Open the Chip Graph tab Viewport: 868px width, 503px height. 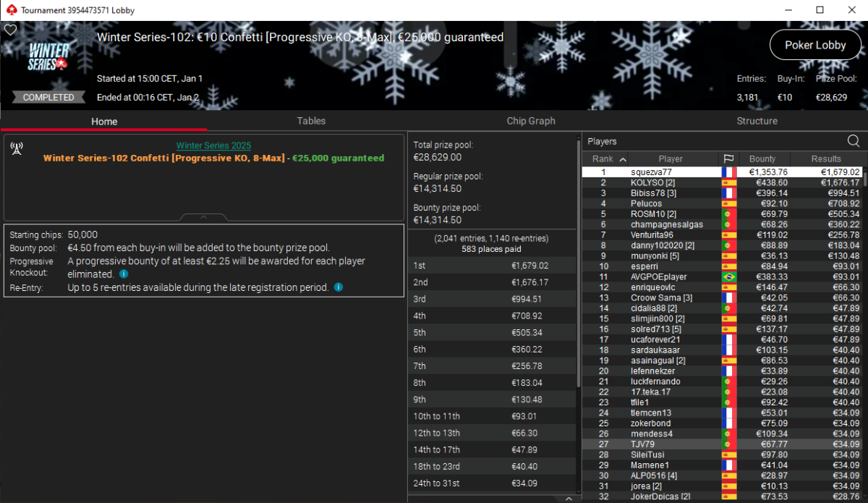[x=531, y=121]
